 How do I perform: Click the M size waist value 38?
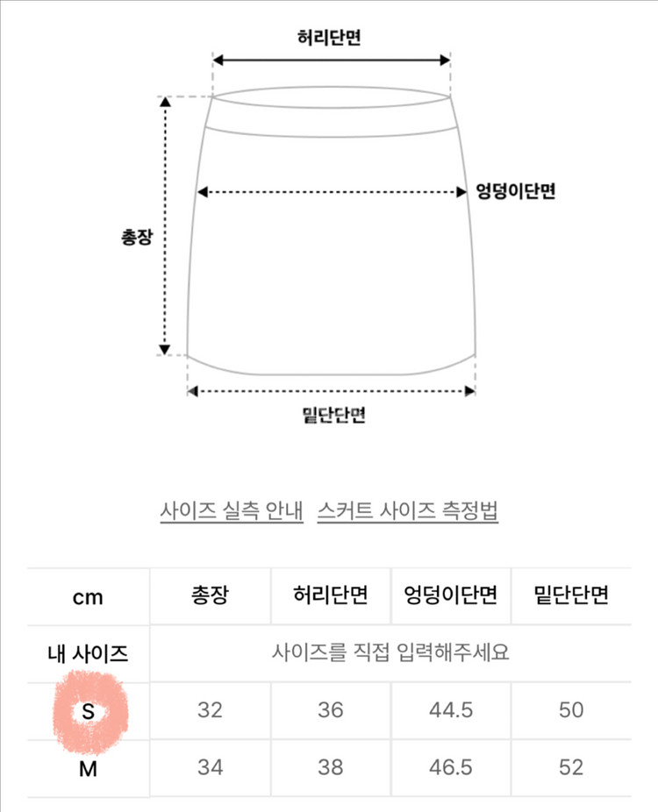[330, 768]
